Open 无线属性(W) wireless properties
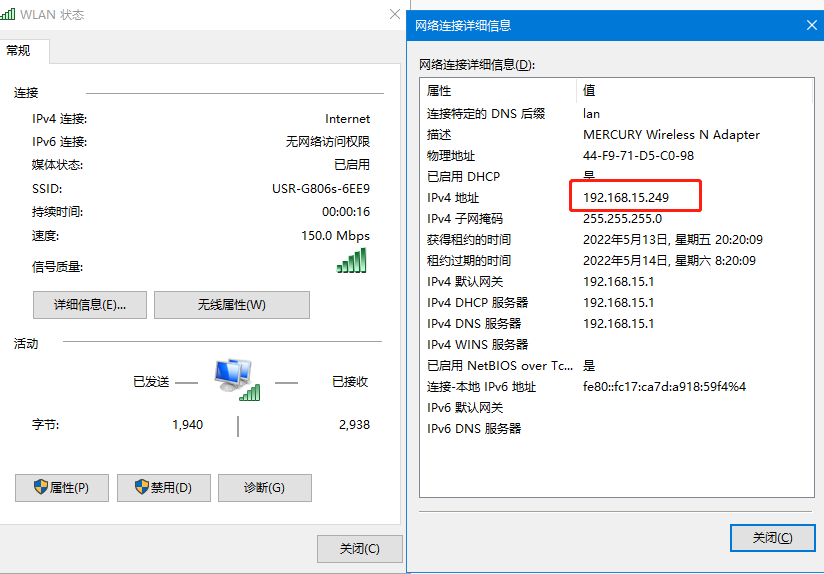 231,305
